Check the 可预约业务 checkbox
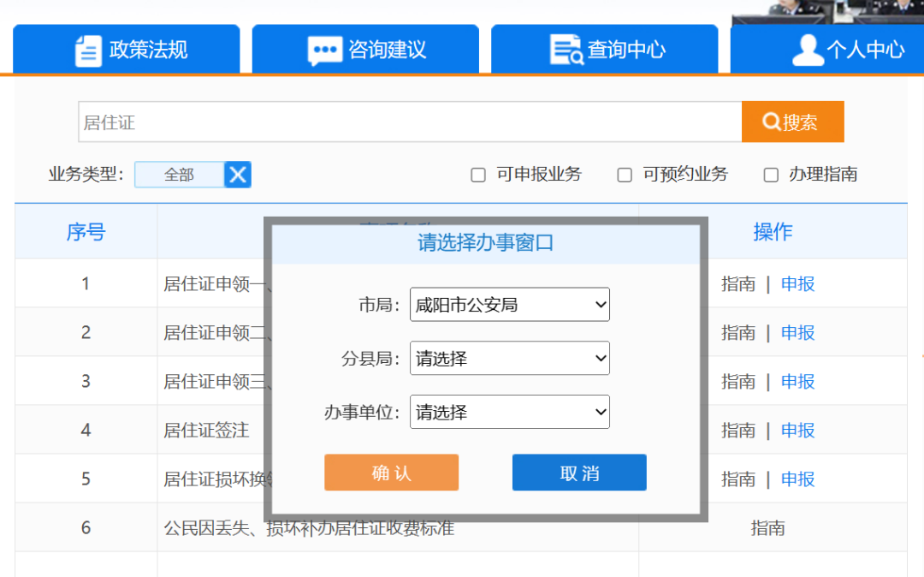 [624, 175]
